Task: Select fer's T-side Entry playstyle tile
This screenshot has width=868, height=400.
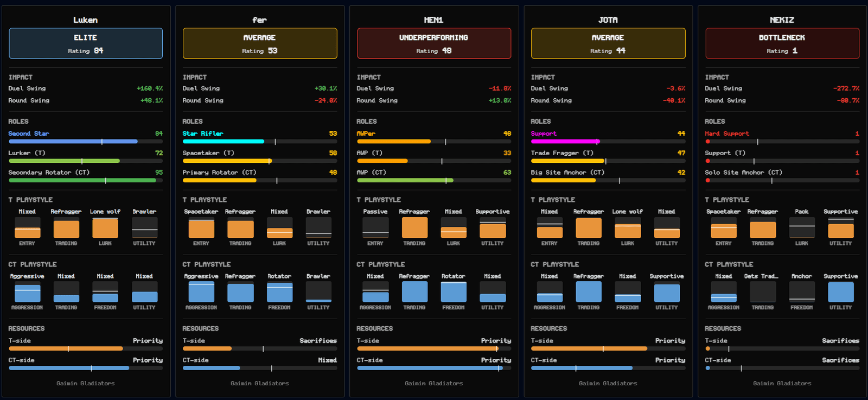Action: pyautogui.click(x=201, y=228)
